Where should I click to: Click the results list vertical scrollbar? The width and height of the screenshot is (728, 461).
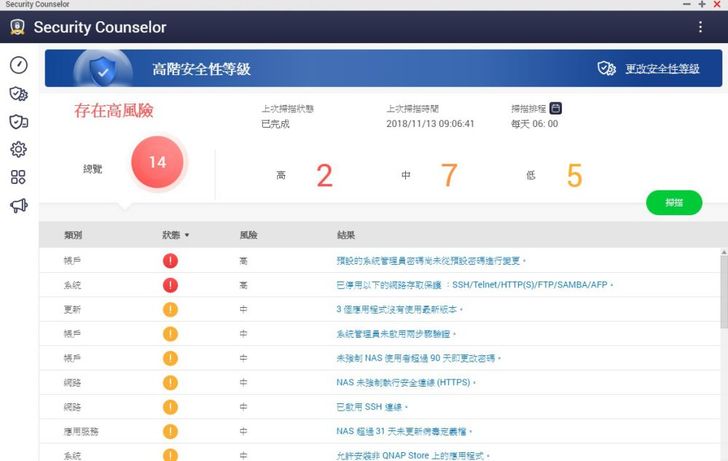click(x=724, y=290)
